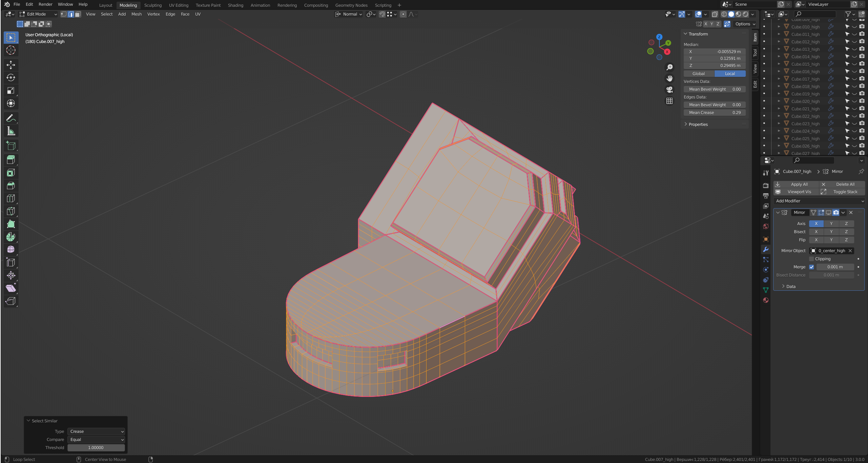Toggle Mirror Axis Y button
The height and width of the screenshot is (463, 868).
[x=831, y=224]
